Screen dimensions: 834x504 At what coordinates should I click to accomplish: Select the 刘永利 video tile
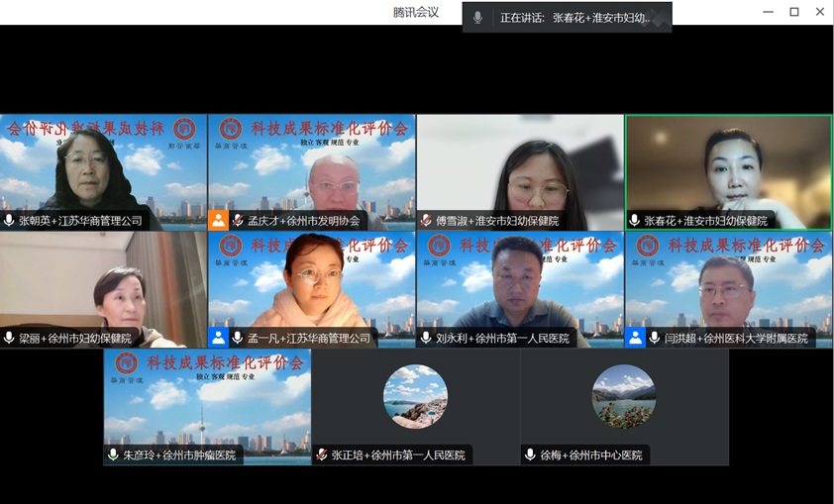520,290
